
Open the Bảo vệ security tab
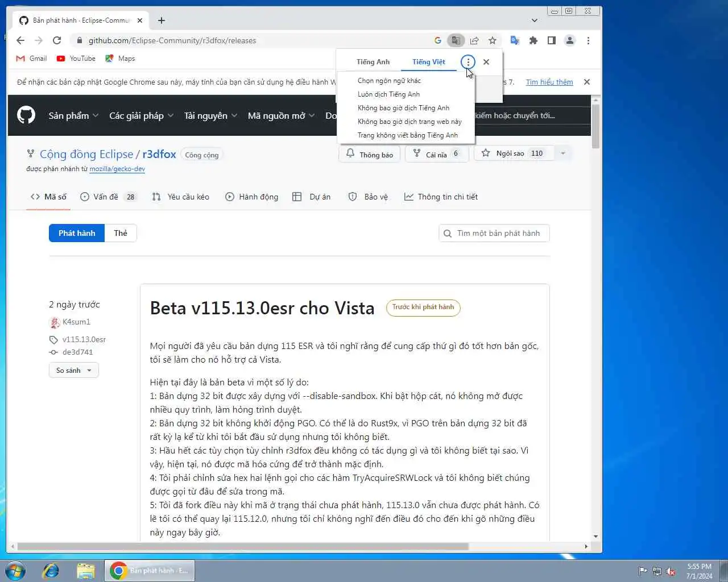point(368,197)
